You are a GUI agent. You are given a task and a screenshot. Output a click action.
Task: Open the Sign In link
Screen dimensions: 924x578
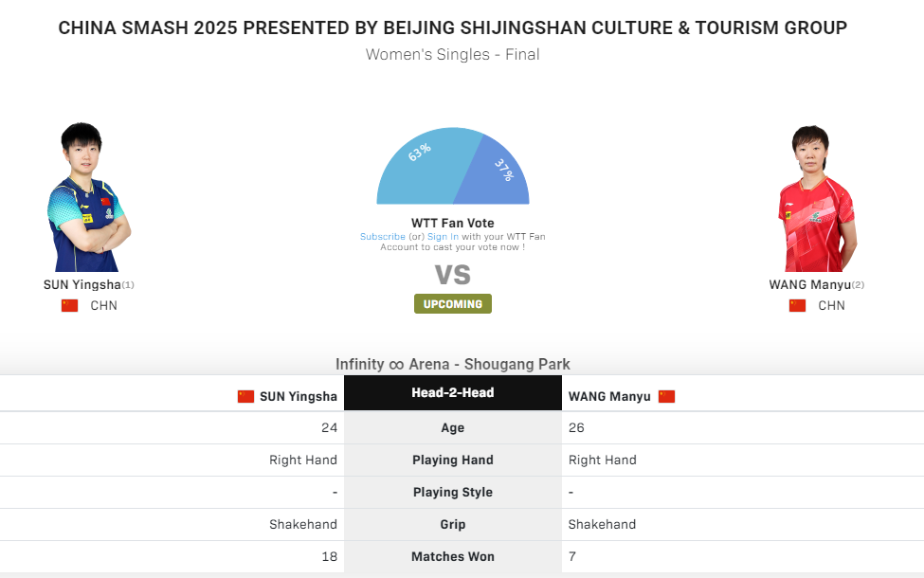[443, 237]
